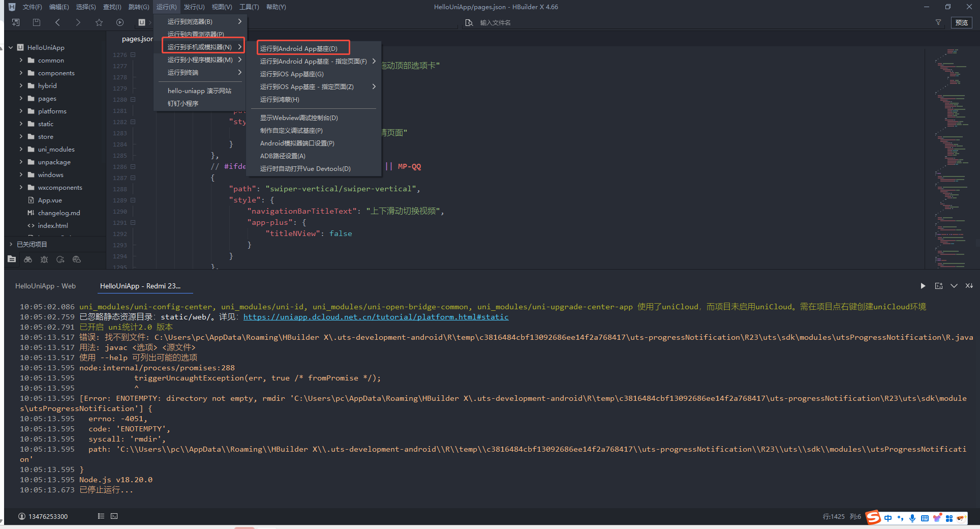Open the 工具(T) menu
The image size is (980, 529).
249,7
